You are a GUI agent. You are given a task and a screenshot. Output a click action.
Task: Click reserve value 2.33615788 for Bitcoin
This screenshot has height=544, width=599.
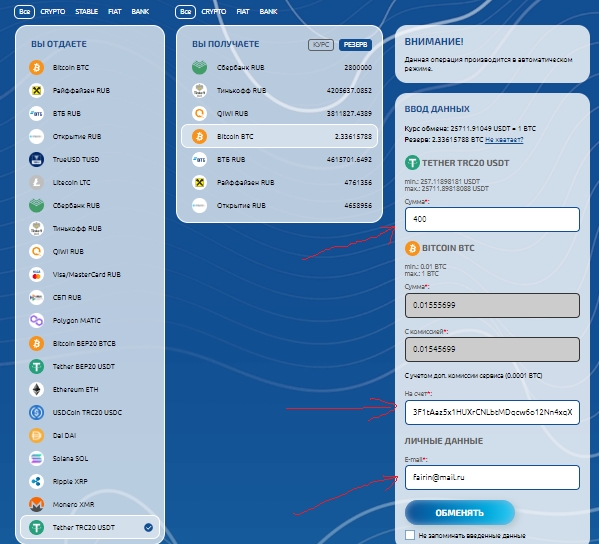(x=353, y=136)
